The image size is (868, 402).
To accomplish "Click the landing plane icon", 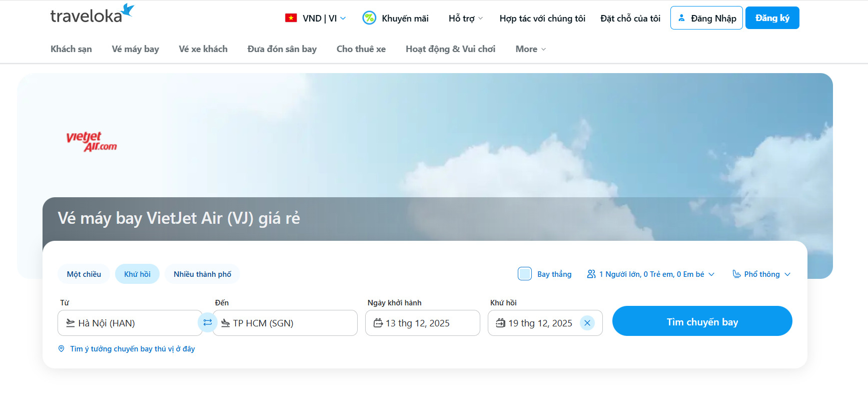I will pos(226,323).
